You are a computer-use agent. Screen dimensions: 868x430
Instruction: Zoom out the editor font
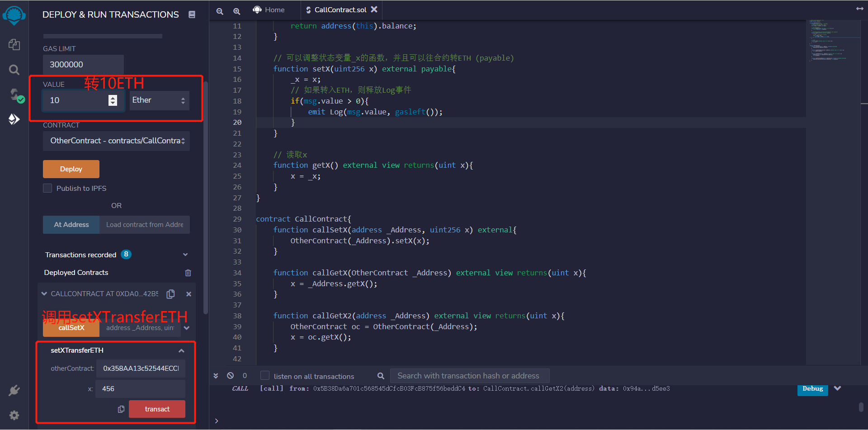pyautogui.click(x=220, y=11)
